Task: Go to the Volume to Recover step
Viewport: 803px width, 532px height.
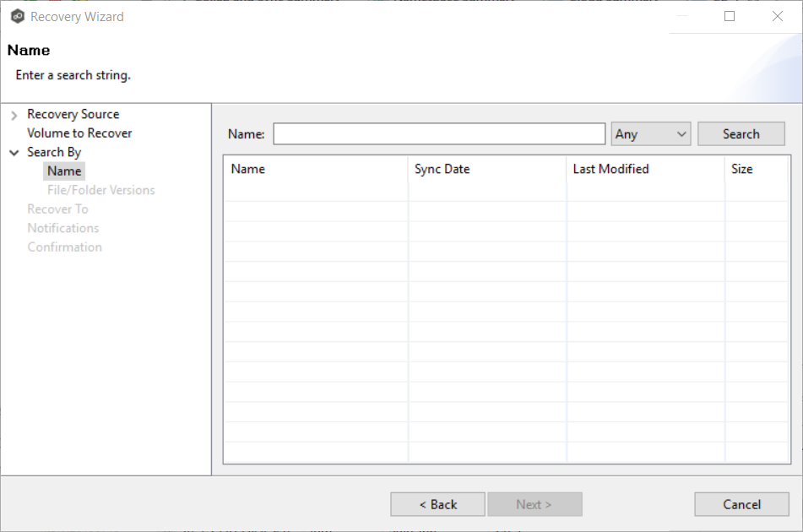Action: 79,133
